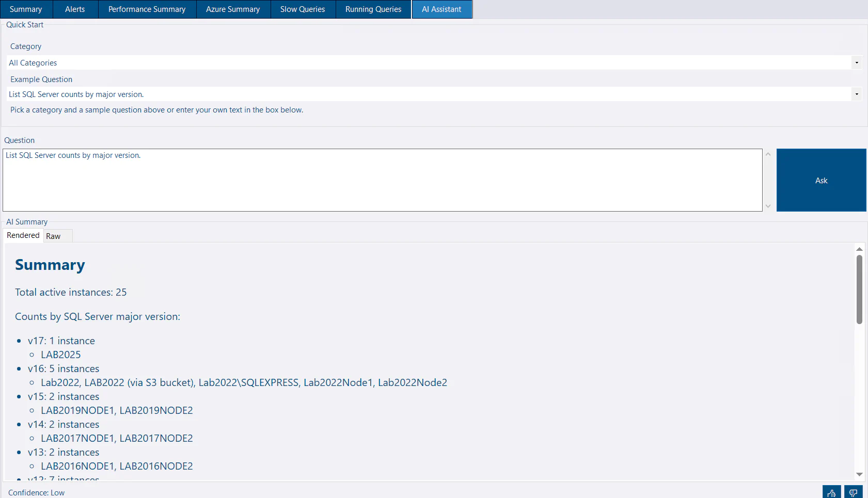The height and width of the screenshot is (498, 868).
Task: Click the AI Summary scroll down arrow
Action: tap(859, 474)
